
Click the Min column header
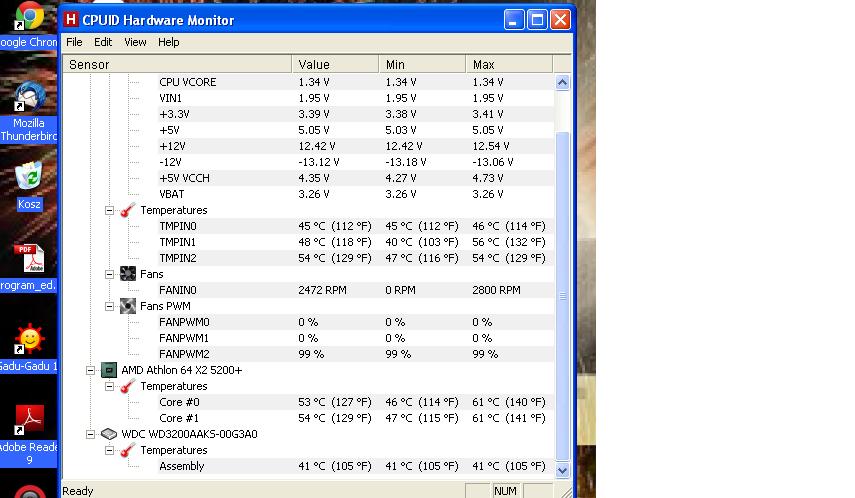point(423,64)
